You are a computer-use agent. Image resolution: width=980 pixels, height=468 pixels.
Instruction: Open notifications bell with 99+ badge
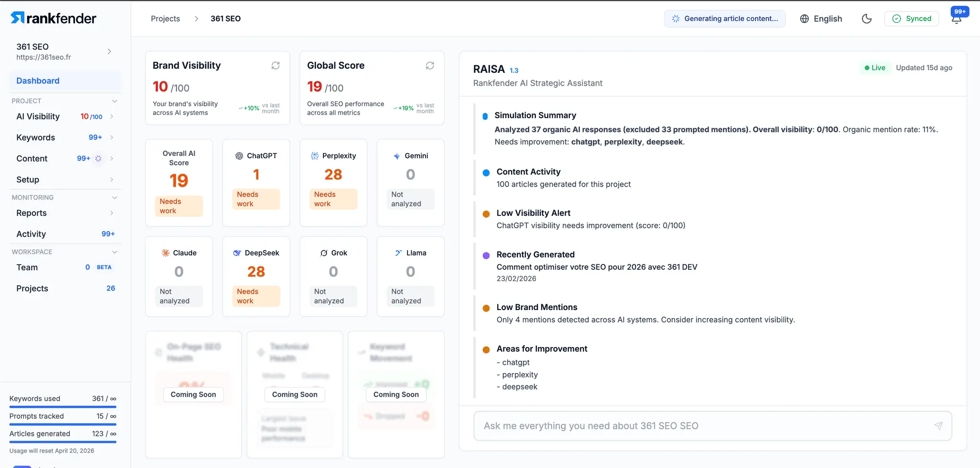(x=957, y=19)
